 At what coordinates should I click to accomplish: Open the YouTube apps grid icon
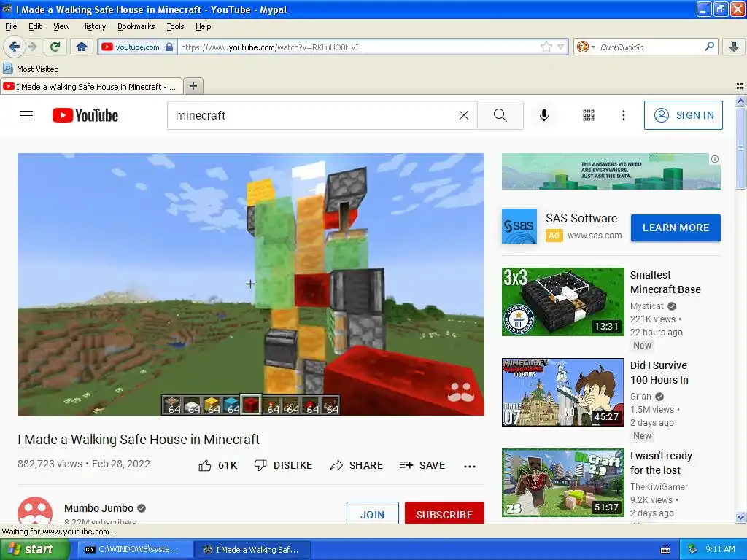tap(589, 115)
